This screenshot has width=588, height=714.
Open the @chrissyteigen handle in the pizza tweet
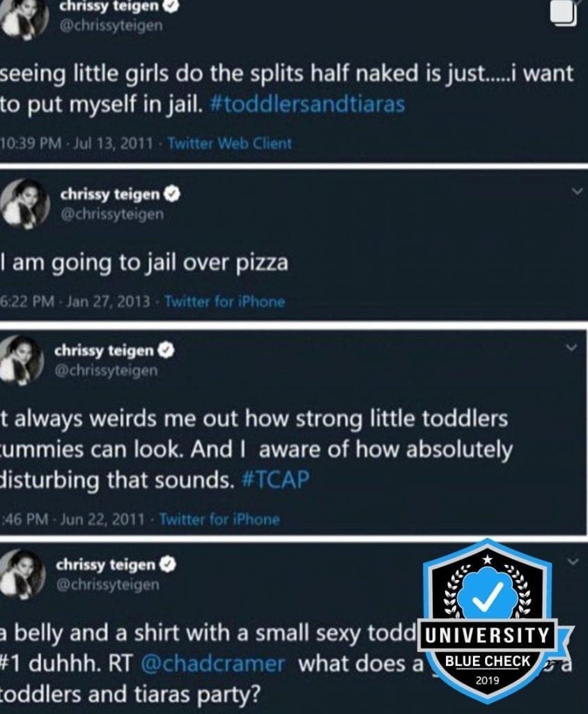112,213
